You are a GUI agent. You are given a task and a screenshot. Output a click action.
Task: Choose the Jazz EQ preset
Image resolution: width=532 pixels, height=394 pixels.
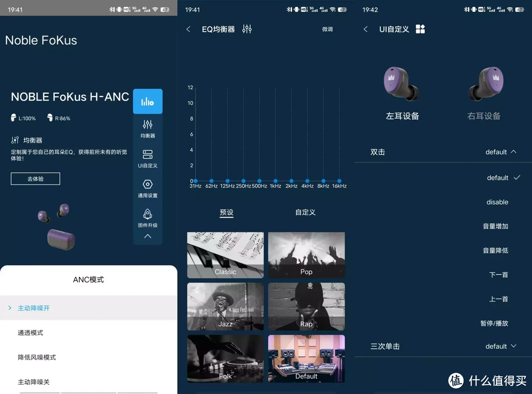pyautogui.click(x=225, y=306)
